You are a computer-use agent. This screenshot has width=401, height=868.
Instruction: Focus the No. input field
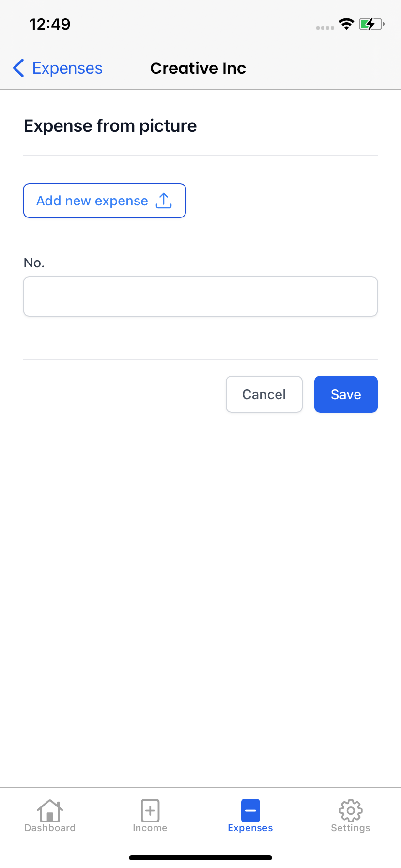tap(200, 296)
